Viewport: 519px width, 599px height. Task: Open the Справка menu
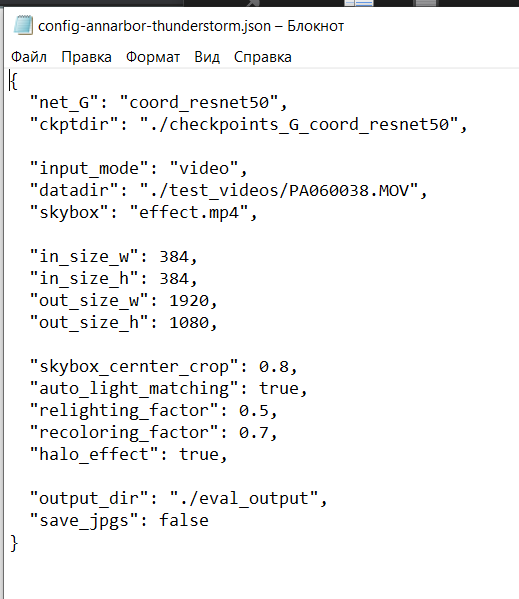click(x=263, y=57)
